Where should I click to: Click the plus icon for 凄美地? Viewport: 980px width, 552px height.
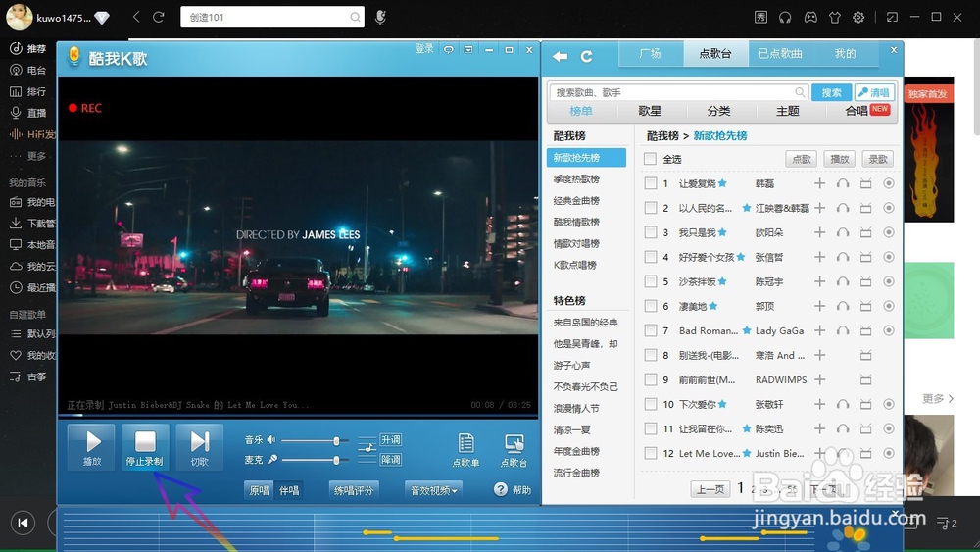pyautogui.click(x=820, y=306)
